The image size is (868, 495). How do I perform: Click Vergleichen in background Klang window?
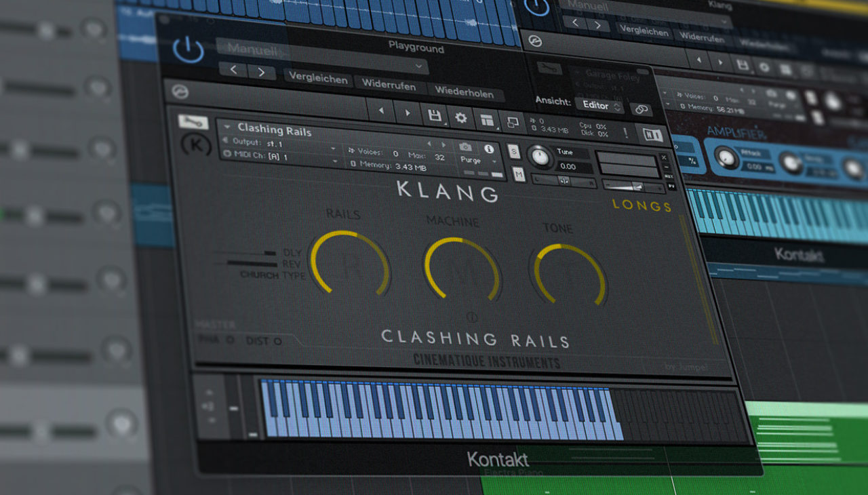[x=643, y=31]
